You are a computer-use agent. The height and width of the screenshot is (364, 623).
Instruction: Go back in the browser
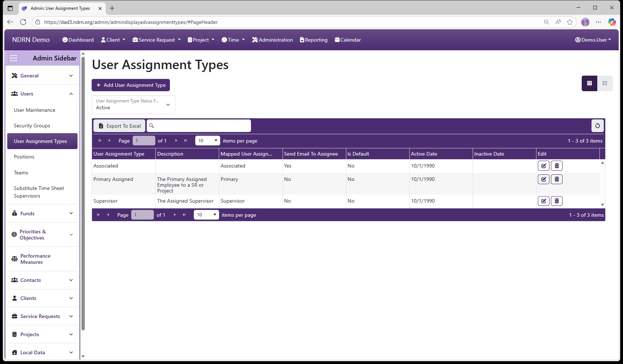coord(10,22)
